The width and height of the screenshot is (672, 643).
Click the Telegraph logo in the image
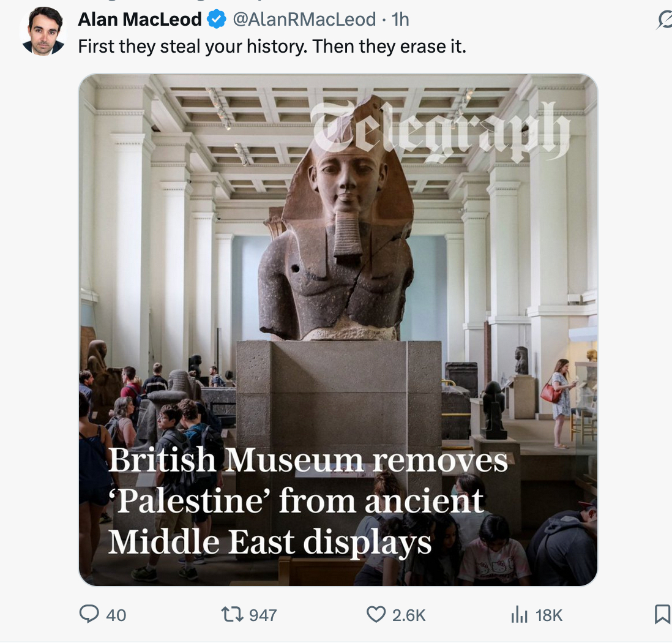click(x=439, y=132)
